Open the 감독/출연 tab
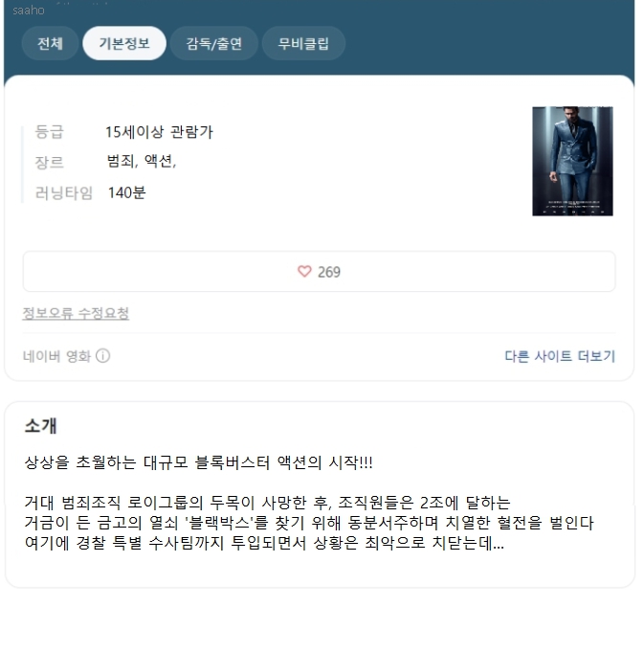 (214, 43)
